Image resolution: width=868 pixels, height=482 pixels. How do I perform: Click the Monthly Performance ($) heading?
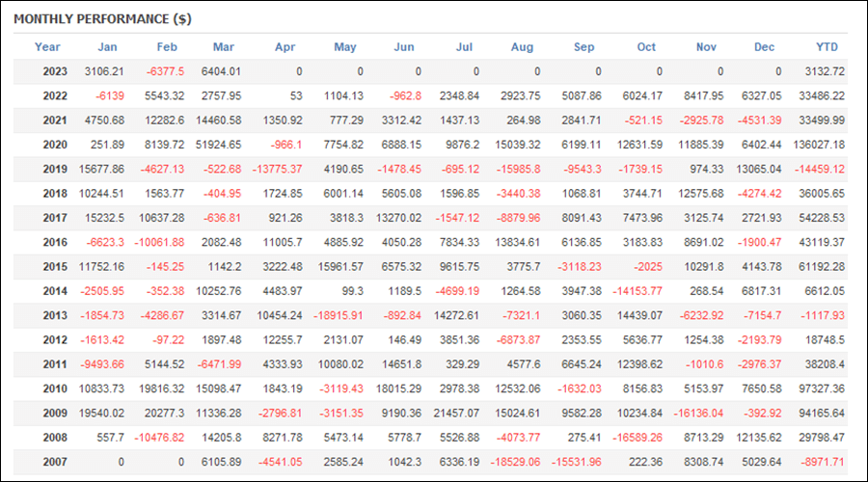coord(102,19)
